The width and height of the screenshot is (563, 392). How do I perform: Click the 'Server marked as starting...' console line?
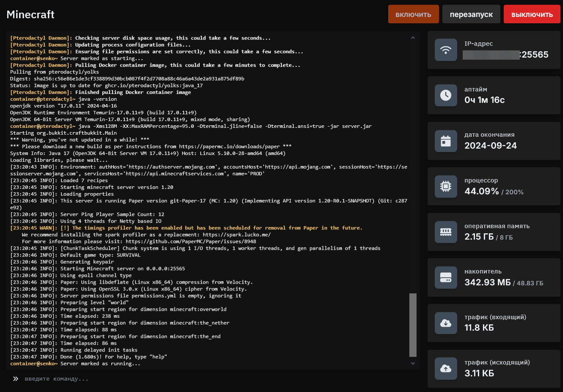(77, 58)
